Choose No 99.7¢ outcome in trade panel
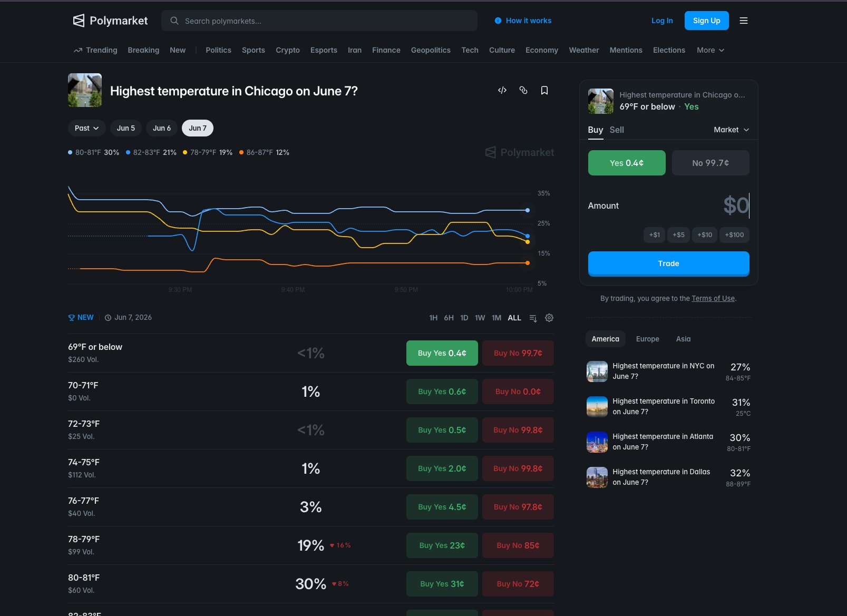 pyautogui.click(x=710, y=163)
